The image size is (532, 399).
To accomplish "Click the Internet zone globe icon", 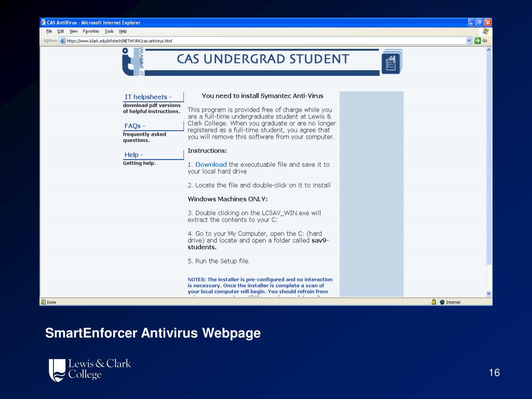I will click(x=442, y=302).
